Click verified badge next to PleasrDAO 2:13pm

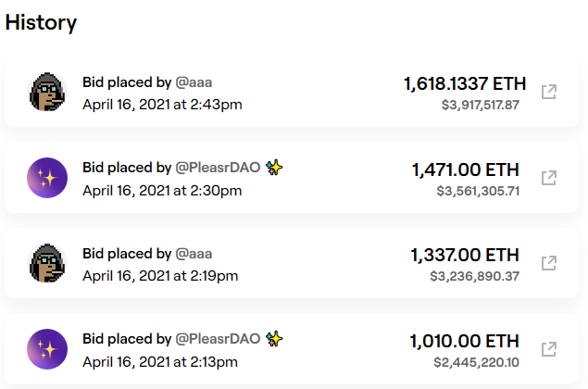274,338
